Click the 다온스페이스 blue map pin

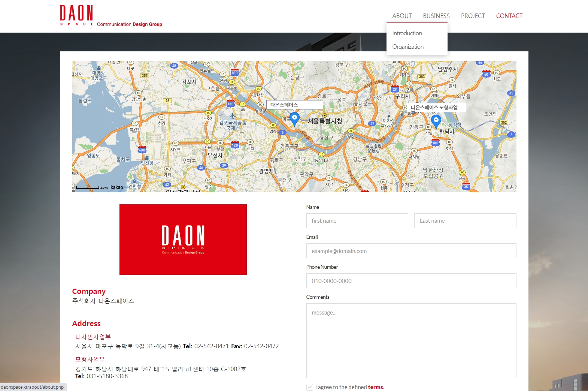tap(295, 118)
